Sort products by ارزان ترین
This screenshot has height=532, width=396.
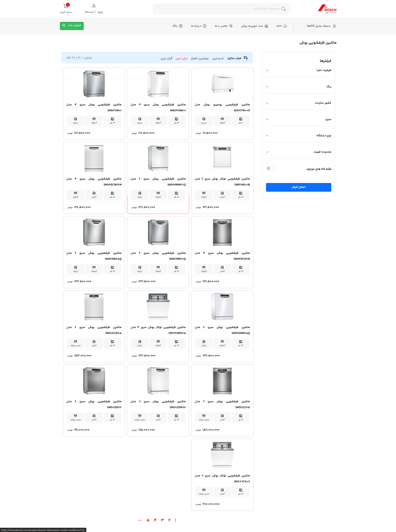point(182,58)
